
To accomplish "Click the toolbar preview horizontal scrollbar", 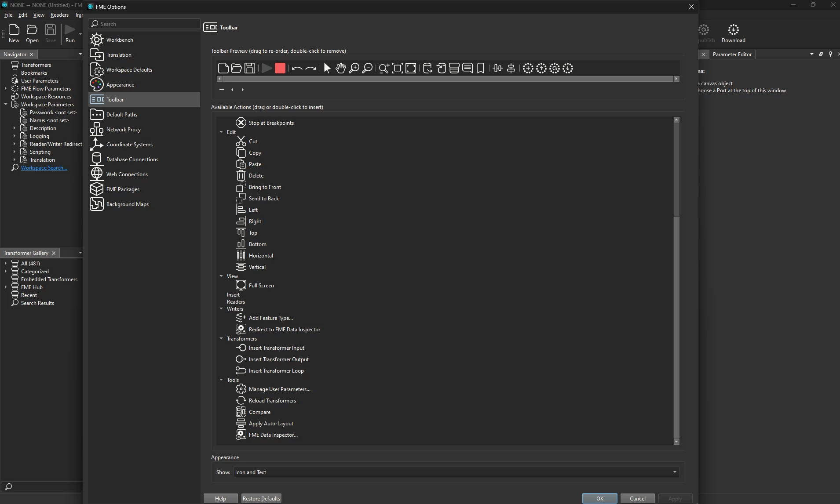I will point(448,79).
